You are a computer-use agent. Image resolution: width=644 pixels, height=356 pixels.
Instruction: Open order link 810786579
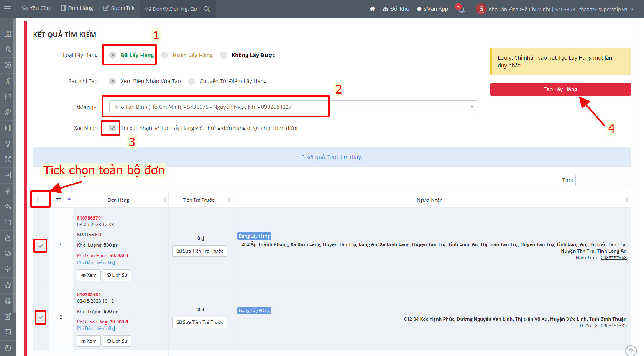89,218
